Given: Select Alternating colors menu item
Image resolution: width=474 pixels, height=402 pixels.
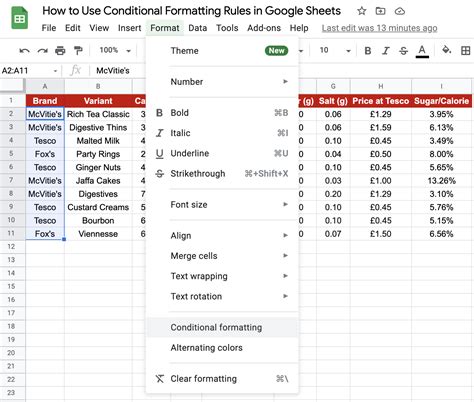Looking at the screenshot, I should (222, 348).
